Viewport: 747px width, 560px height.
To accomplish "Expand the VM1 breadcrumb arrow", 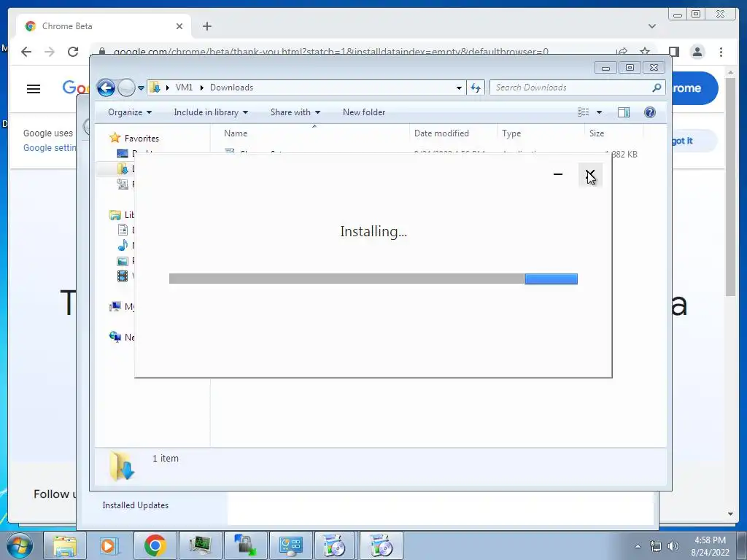I will 201,87.
